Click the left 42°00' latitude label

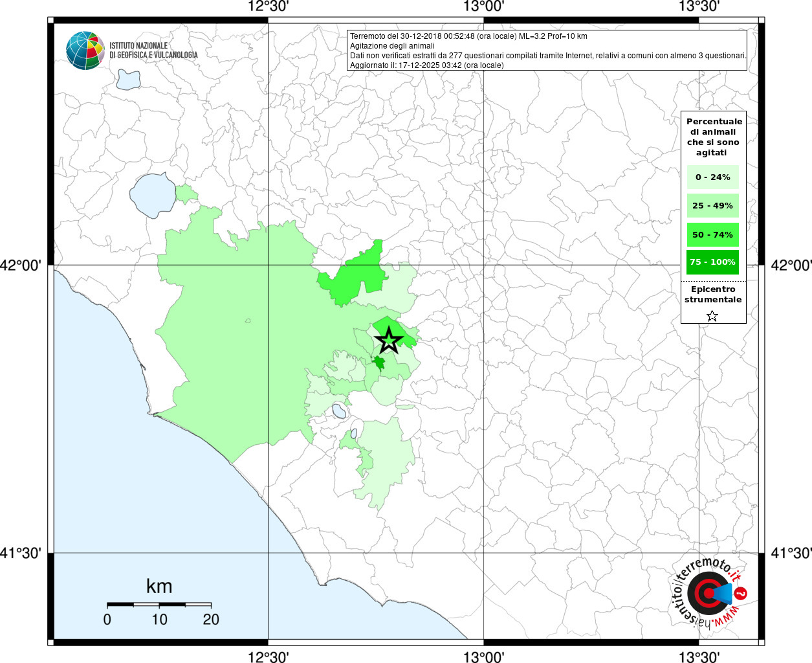[x=21, y=265]
